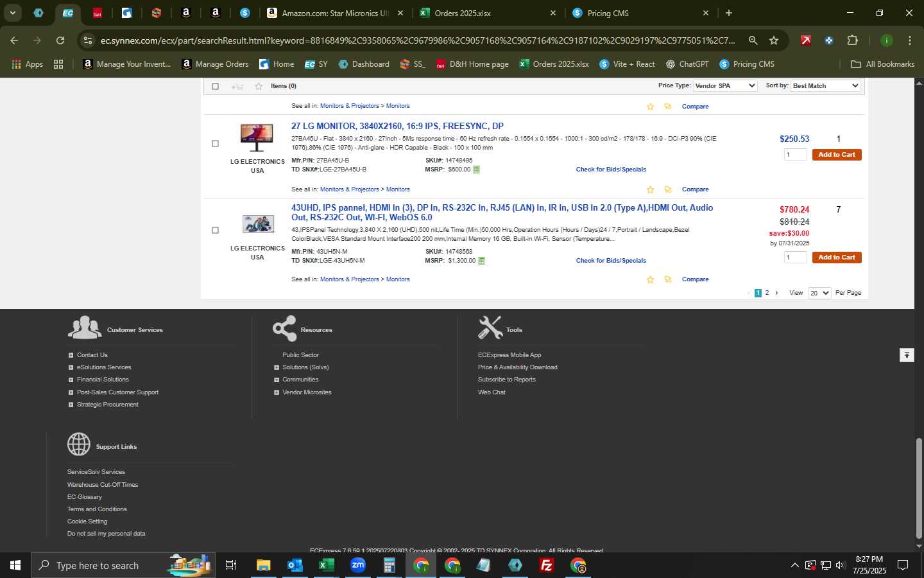
Task: Open the tab search dropdown arrow
Action: pos(12,13)
